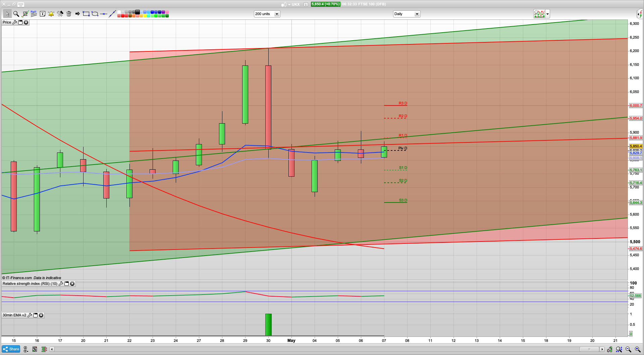Click the Share button
The width and height of the screenshot is (644, 355).
tap(11, 349)
